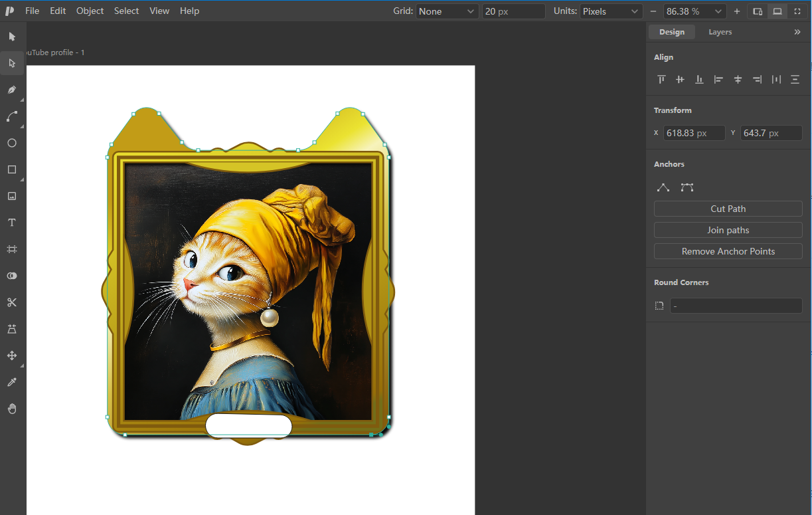The width and height of the screenshot is (812, 515).
Task: Align selection to vertical centers
Action: (680, 79)
